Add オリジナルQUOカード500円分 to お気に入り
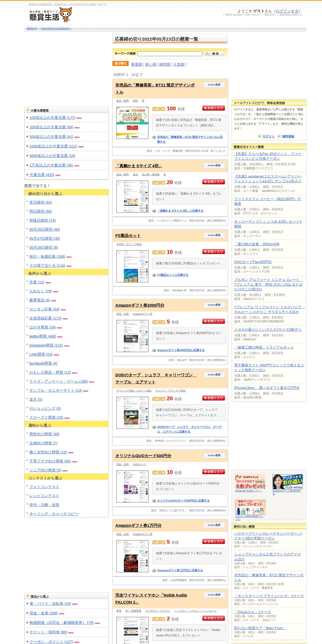The height and width of the screenshot is (644, 322). 213,472
